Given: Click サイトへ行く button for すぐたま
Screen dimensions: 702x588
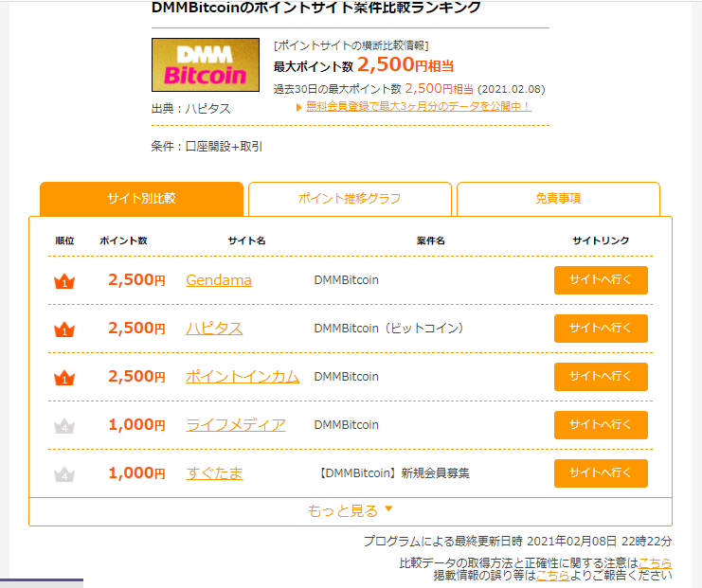Looking at the screenshot, I should click(x=601, y=473).
